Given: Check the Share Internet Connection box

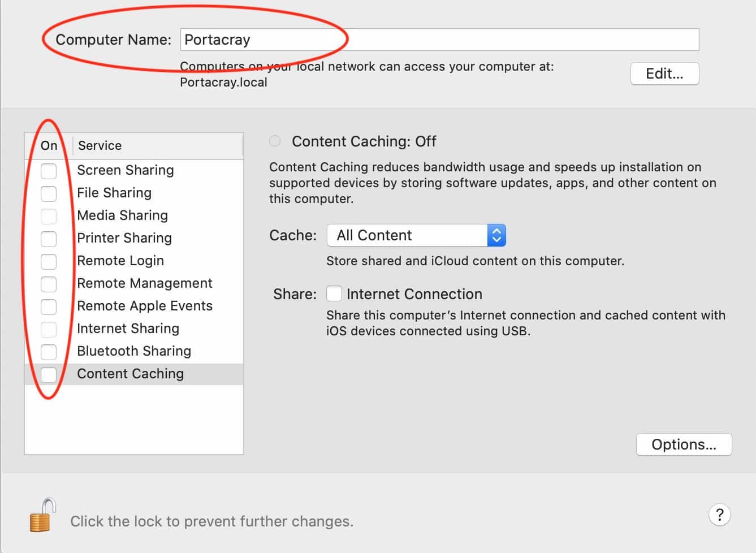Looking at the screenshot, I should 334,293.
